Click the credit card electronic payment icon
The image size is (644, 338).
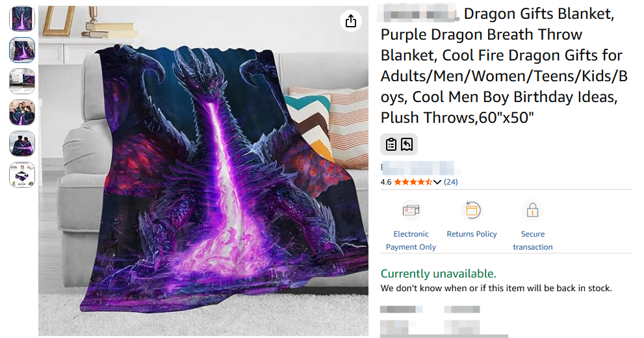tap(411, 210)
